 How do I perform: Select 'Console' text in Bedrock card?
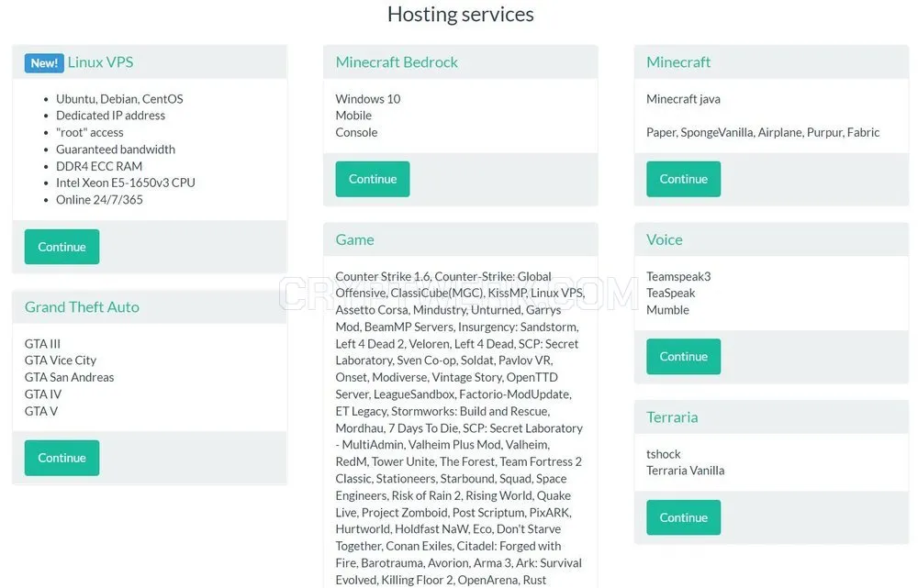(x=356, y=132)
